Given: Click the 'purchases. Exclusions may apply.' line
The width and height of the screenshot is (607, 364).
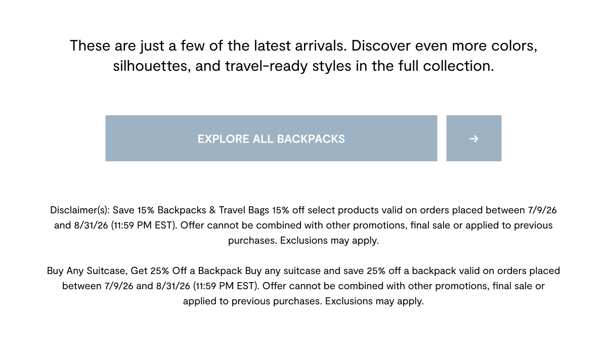Looking at the screenshot, I should (x=303, y=240).
